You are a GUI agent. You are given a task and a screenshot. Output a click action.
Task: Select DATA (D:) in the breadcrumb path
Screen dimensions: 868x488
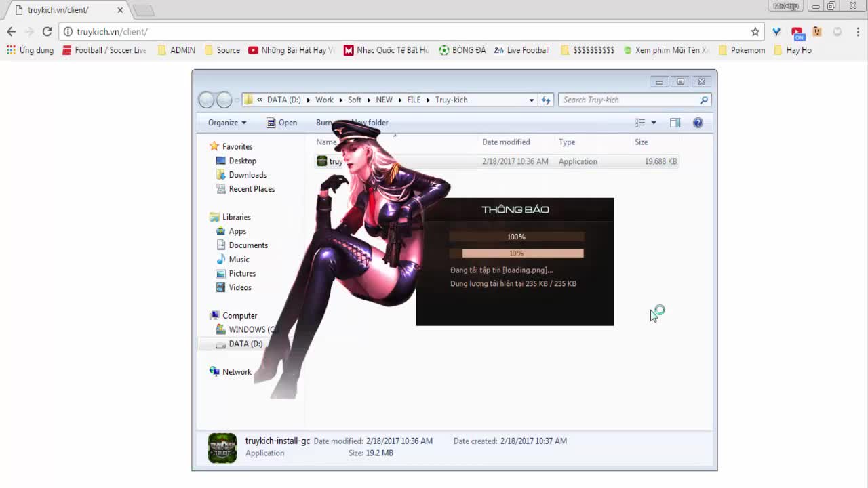pos(283,100)
